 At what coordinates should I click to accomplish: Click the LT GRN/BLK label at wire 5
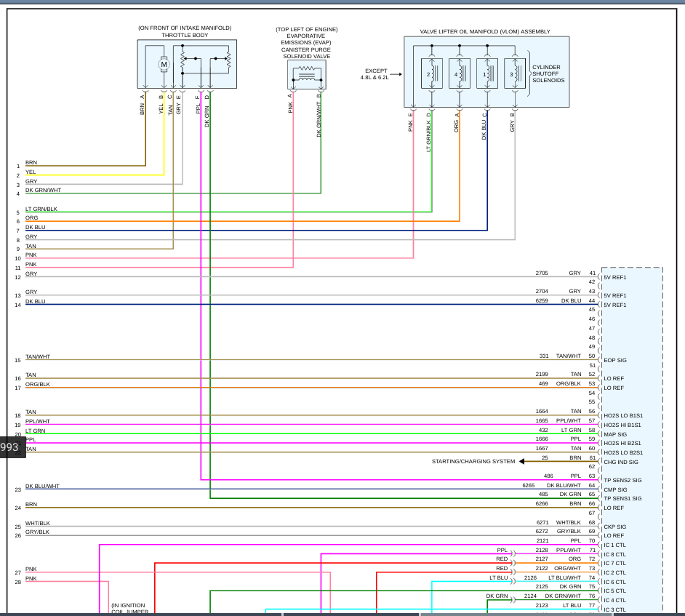click(x=41, y=209)
